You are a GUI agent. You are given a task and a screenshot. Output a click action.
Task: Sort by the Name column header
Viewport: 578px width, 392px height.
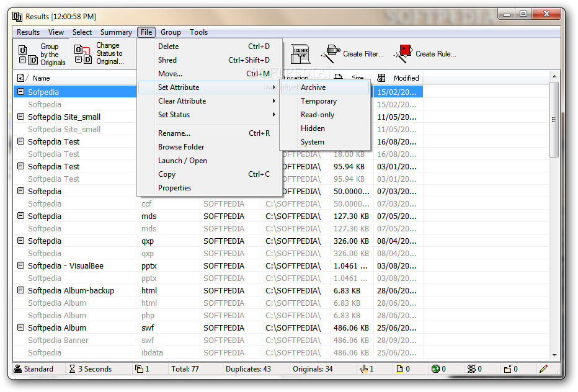(75, 78)
